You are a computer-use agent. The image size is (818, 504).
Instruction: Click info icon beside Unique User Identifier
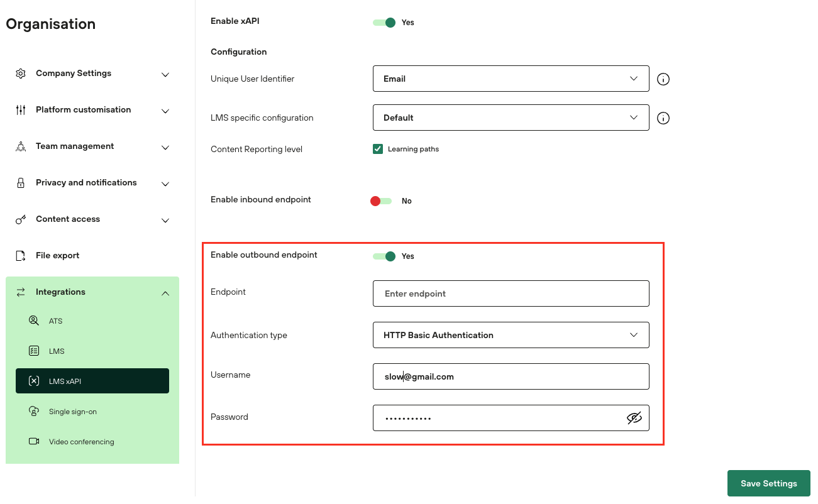(663, 79)
